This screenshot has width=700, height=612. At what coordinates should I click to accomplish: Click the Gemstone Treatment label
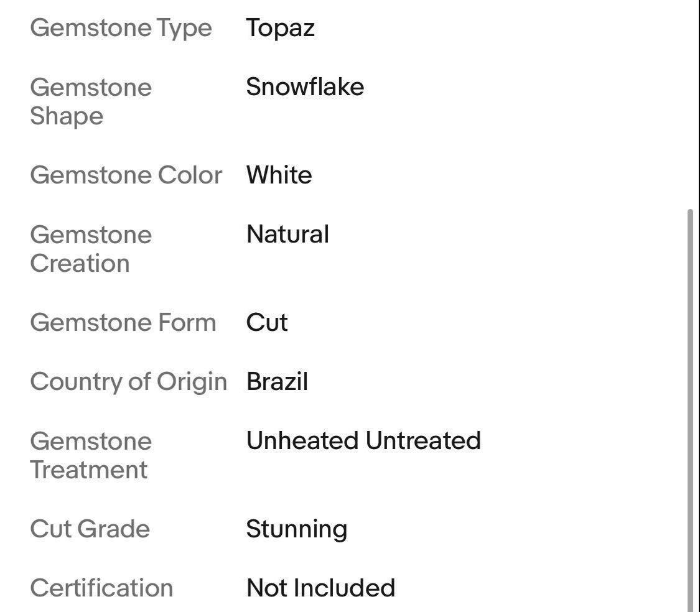click(x=90, y=455)
